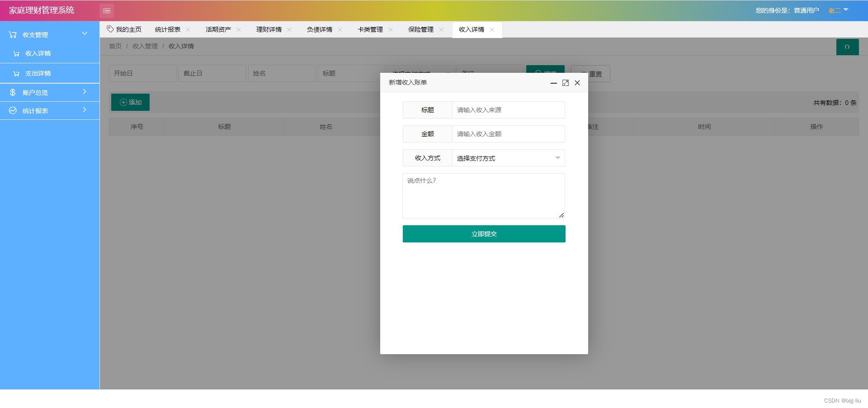This screenshot has width=868, height=408.
Task: Close the 保险管理 tab
Action: point(441,29)
